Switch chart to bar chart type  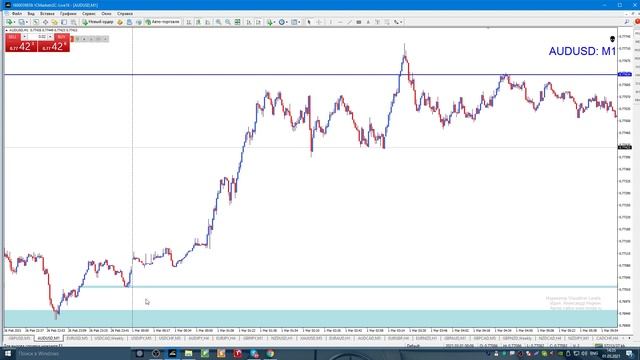pos(189,22)
